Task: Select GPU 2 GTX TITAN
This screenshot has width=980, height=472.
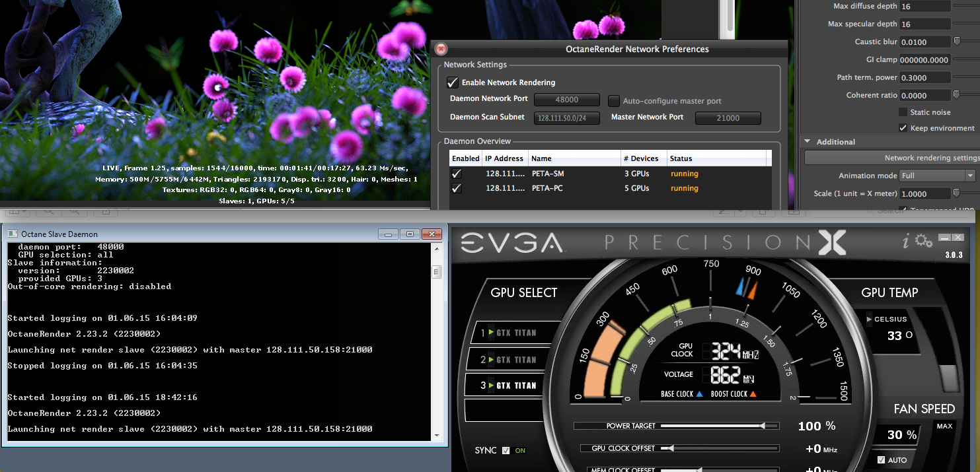Action: click(508, 360)
